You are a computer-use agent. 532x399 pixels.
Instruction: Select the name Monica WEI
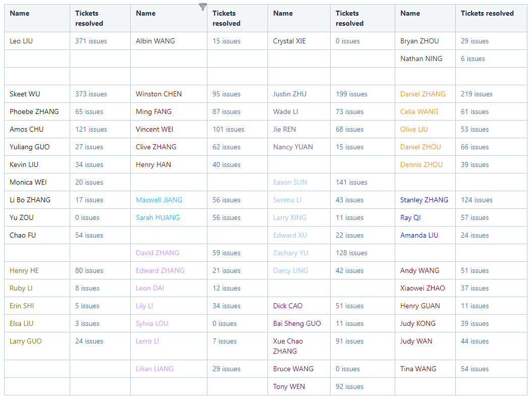click(x=28, y=182)
